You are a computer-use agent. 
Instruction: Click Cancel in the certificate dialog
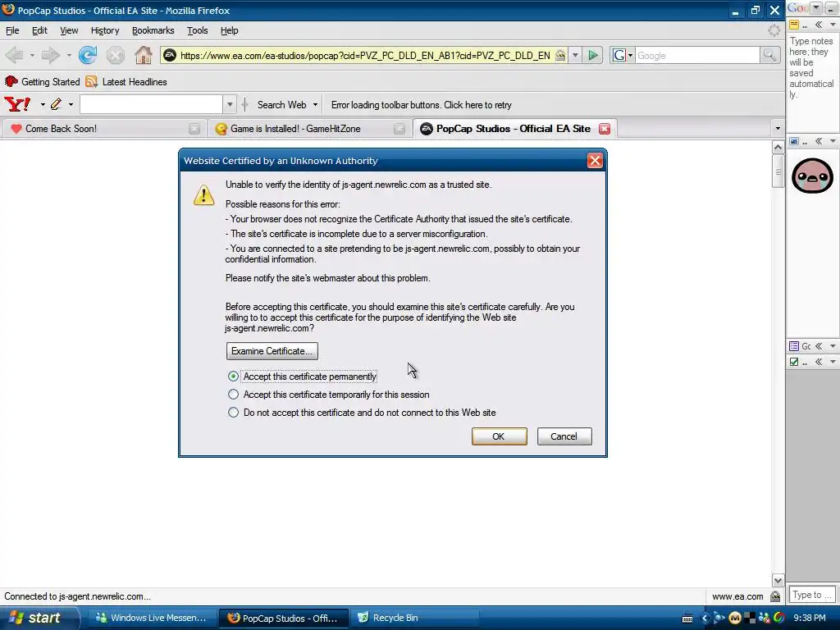point(564,436)
